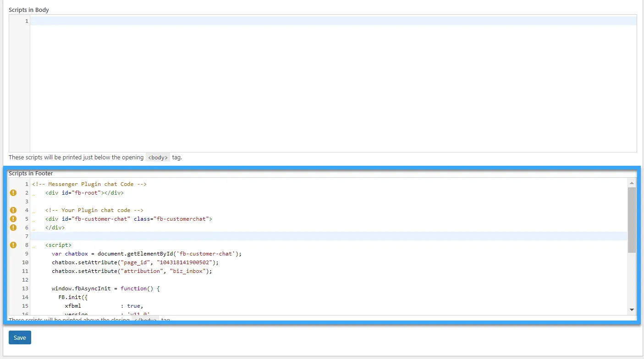
Task: Click line number 13 in footer gutter
Action: 25,288
